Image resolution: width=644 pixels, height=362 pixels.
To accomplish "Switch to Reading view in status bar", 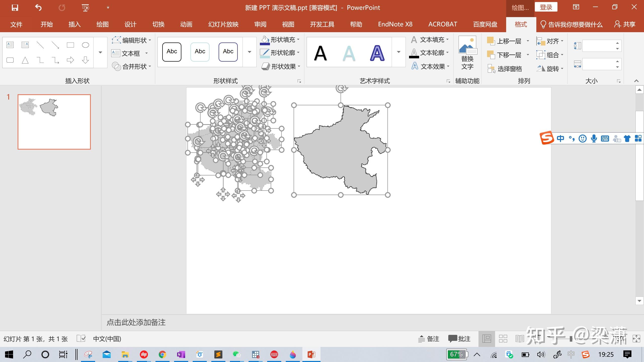I will tap(519, 339).
